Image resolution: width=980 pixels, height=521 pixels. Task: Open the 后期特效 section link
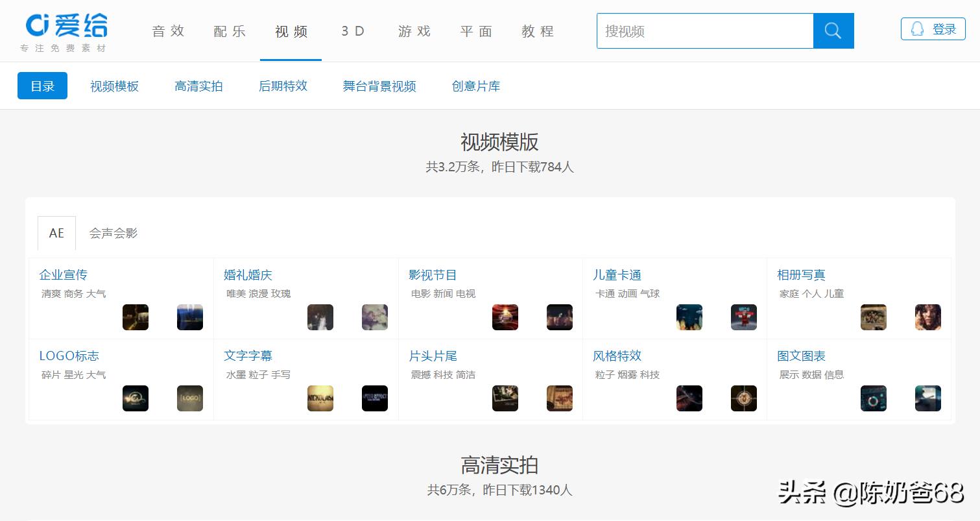coord(282,85)
